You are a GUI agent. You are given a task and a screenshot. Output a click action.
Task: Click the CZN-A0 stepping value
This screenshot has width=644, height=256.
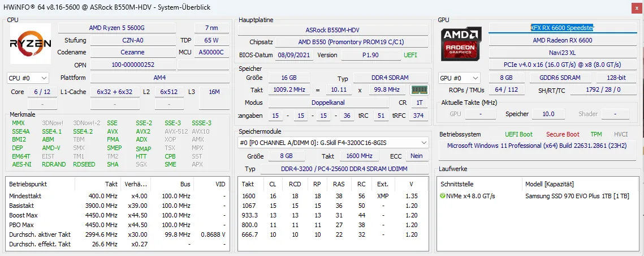point(133,40)
